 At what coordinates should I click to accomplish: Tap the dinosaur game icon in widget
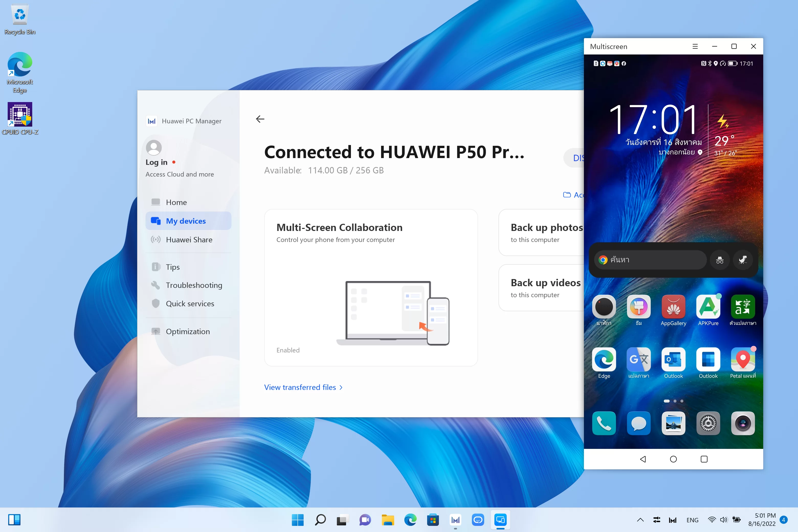click(x=743, y=260)
